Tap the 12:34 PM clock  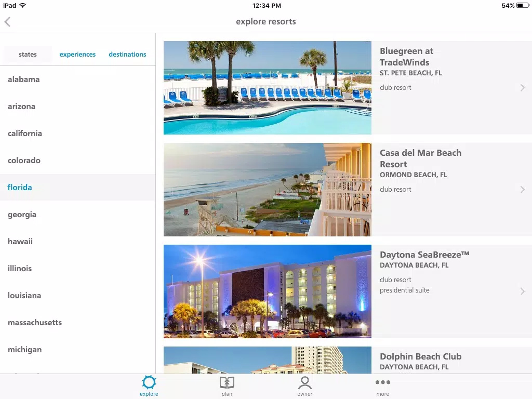[267, 5]
